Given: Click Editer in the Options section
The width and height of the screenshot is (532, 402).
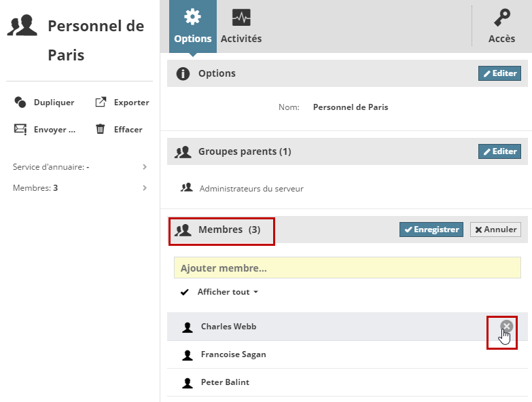Looking at the screenshot, I should click(x=499, y=73).
